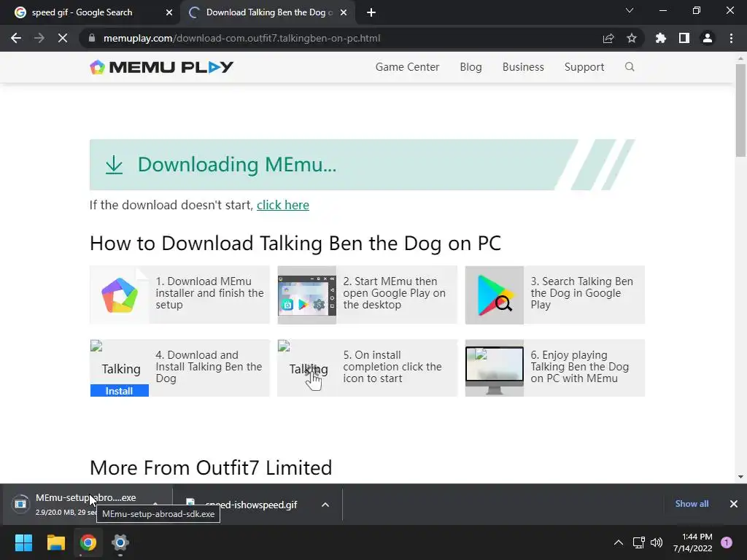The height and width of the screenshot is (560, 747).
Task: Open the clock showing 1:44 PM
Action: pyautogui.click(x=693, y=542)
